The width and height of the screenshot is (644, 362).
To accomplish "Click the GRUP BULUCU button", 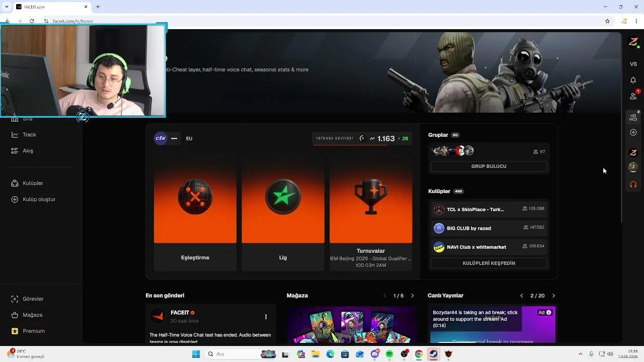I will 489,166.
